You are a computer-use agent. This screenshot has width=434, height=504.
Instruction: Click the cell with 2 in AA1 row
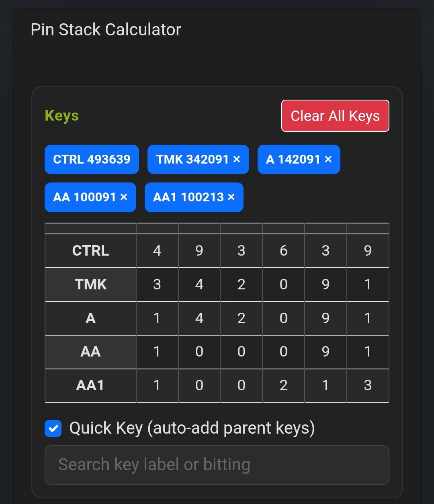[x=283, y=385]
